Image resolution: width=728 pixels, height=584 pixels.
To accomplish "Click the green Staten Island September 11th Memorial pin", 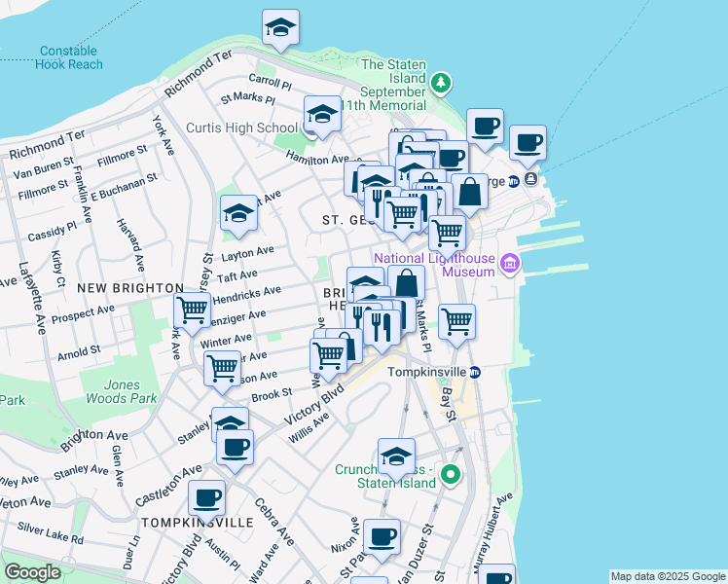I will 441,83.
